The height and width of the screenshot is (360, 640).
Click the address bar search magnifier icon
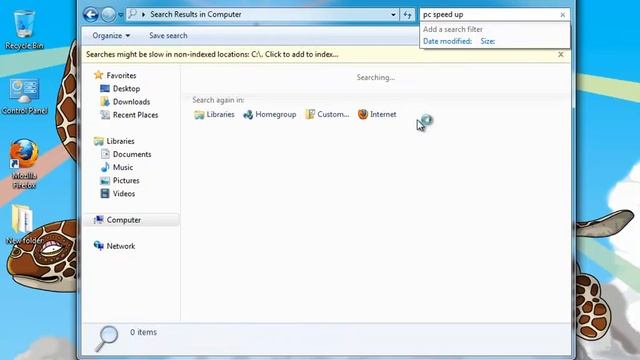coord(132,14)
